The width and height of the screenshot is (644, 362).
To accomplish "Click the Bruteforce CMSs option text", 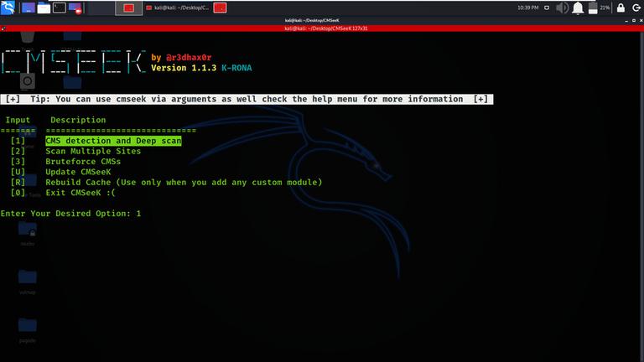I will point(83,161).
